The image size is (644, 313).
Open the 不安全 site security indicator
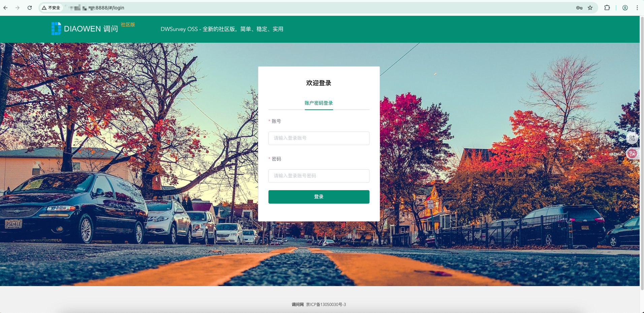pos(51,8)
